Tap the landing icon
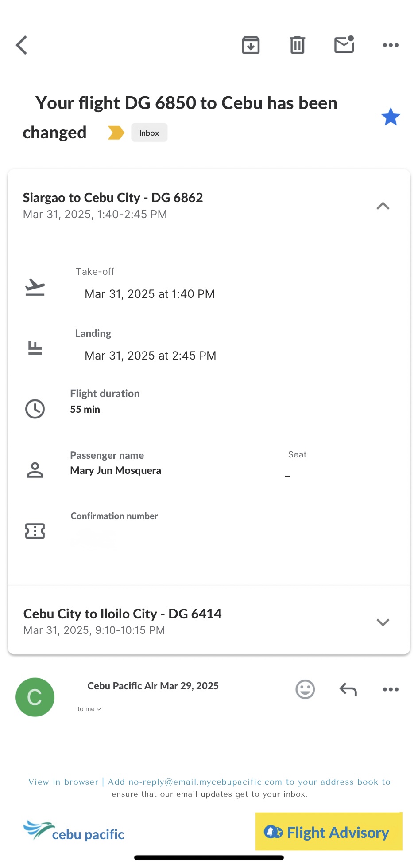This screenshot has height=868, width=418. pos(35,348)
